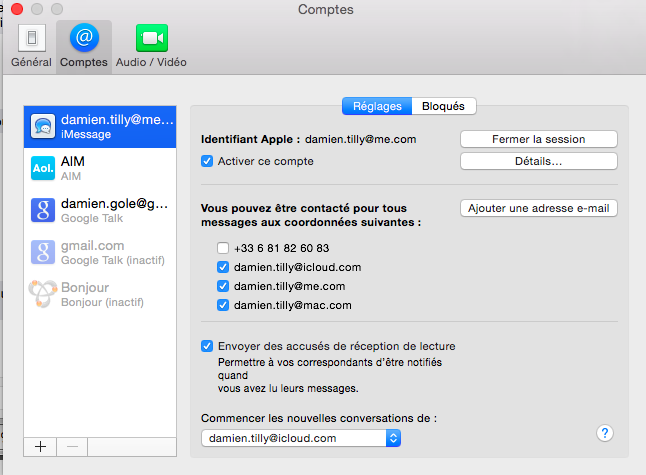This screenshot has width=646, height=475.
Task: Select the Comptes toolbar icon
Action: (84, 46)
